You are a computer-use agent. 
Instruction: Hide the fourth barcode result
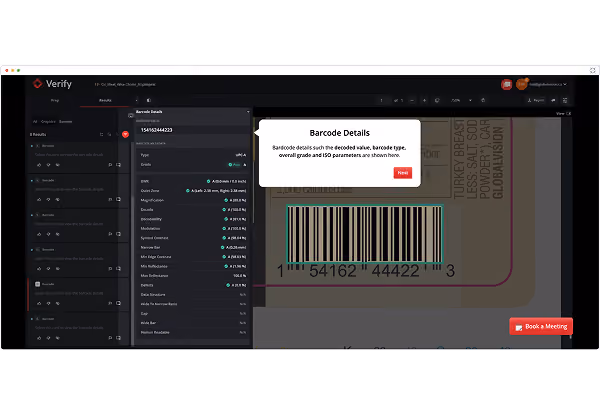point(58,269)
